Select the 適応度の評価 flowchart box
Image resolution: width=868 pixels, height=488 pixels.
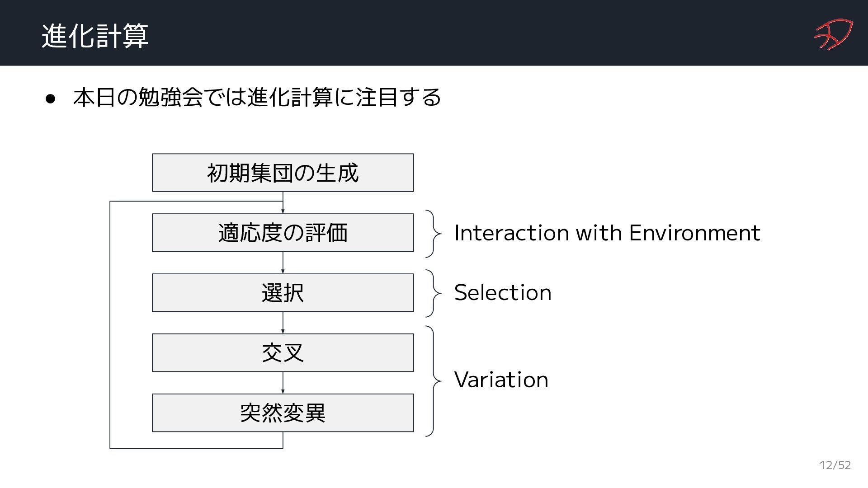pos(283,233)
